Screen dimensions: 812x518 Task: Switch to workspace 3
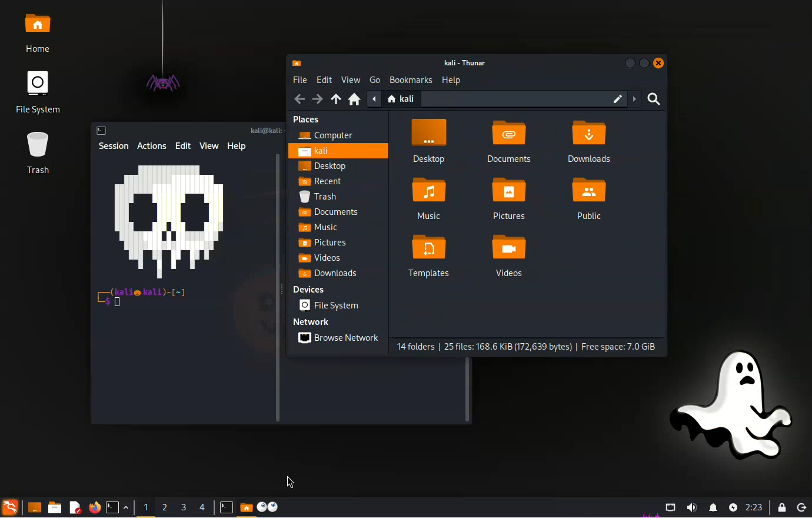pos(184,507)
